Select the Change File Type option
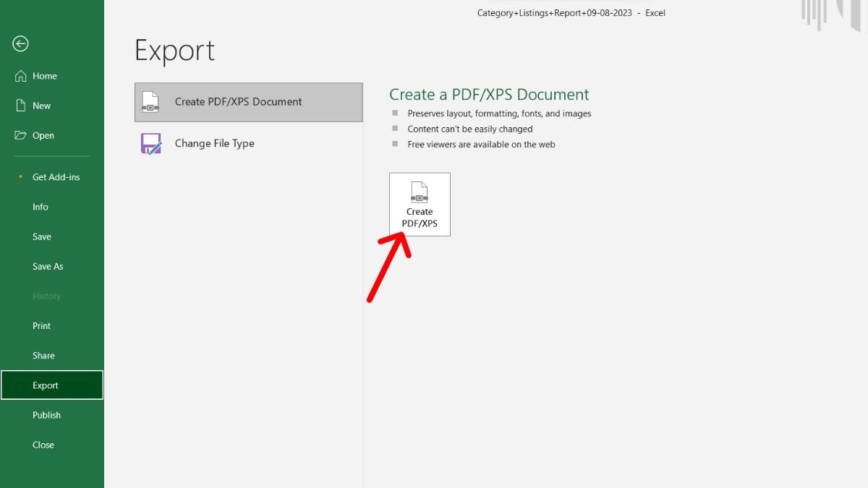This screenshot has width=868, height=488. point(213,143)
